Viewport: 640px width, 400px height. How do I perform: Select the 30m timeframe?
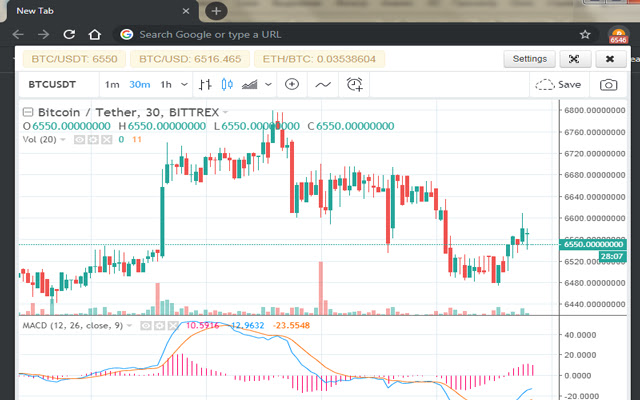[140, 84]
